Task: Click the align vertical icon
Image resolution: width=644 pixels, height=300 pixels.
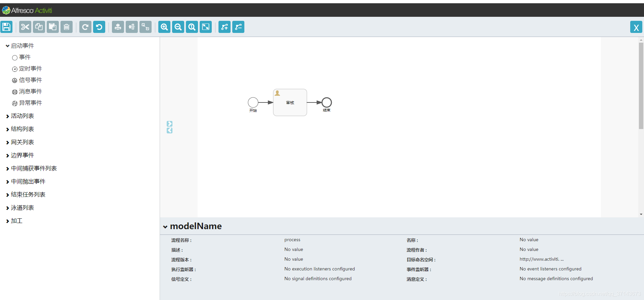Action: click(x=118, y=27)
